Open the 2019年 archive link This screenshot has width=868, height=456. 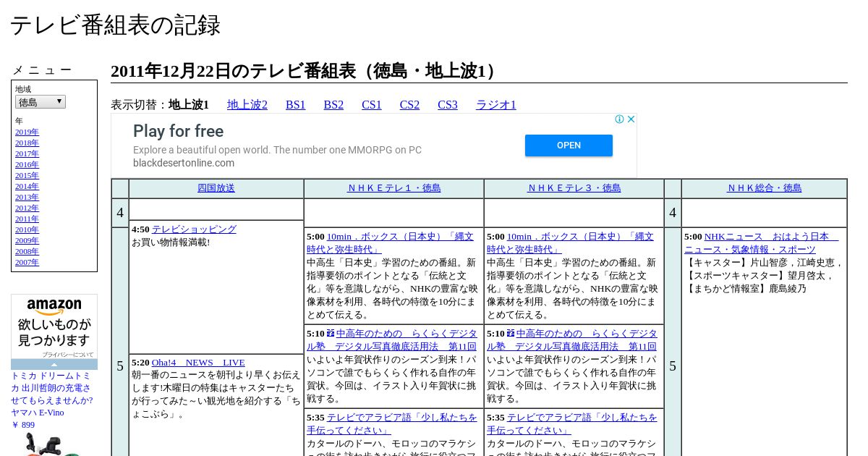tap(27, 132)
